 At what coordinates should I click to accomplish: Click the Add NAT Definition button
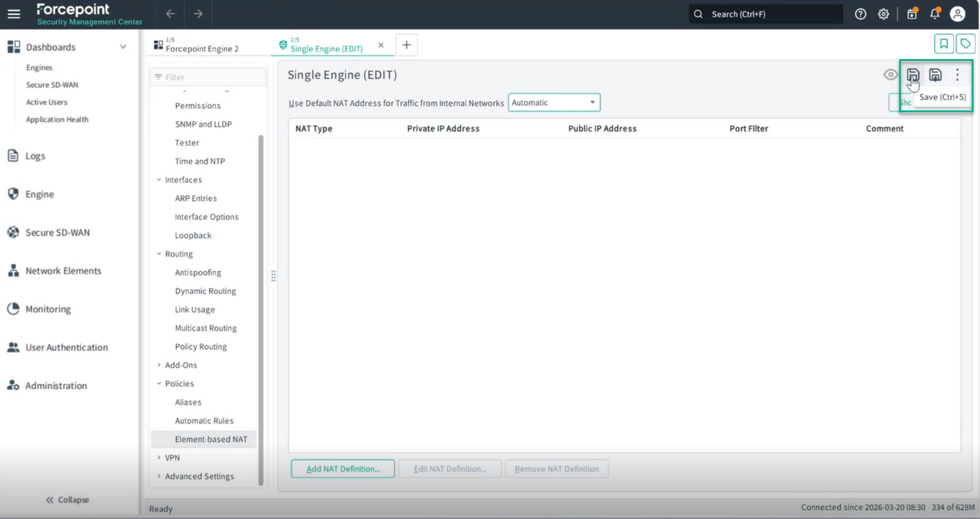(x=343, y=469)
